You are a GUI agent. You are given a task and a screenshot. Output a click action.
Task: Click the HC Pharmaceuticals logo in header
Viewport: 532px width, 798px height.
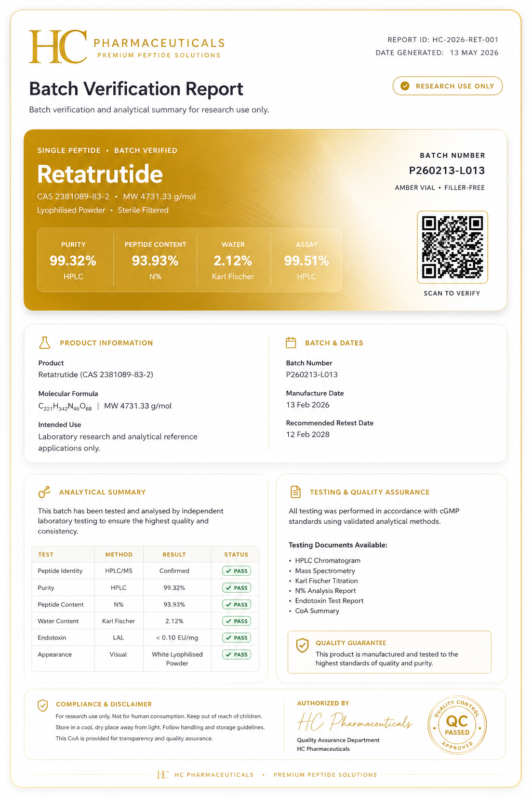click(127, 46)
